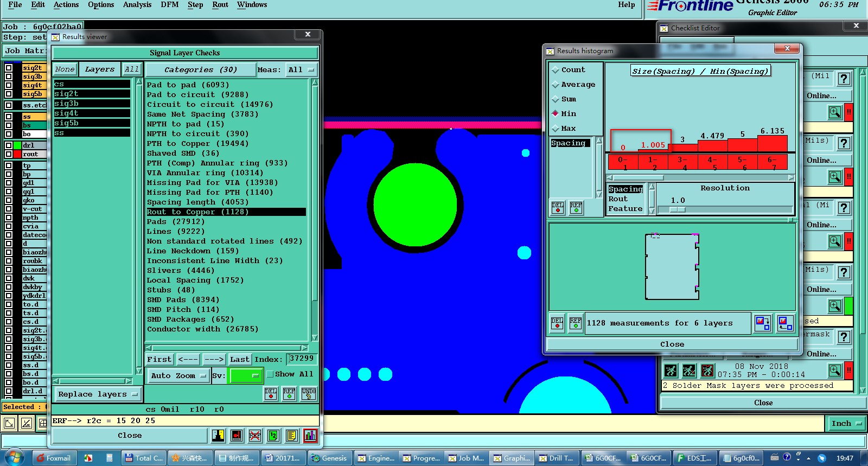Toggle Show All checkbox

[270, 374]
